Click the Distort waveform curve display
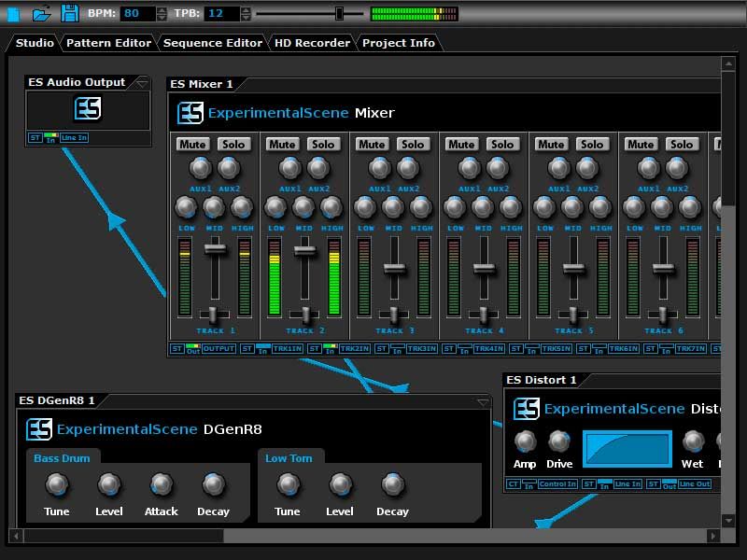This screenshot has height=560, width=747. [627, 449]
